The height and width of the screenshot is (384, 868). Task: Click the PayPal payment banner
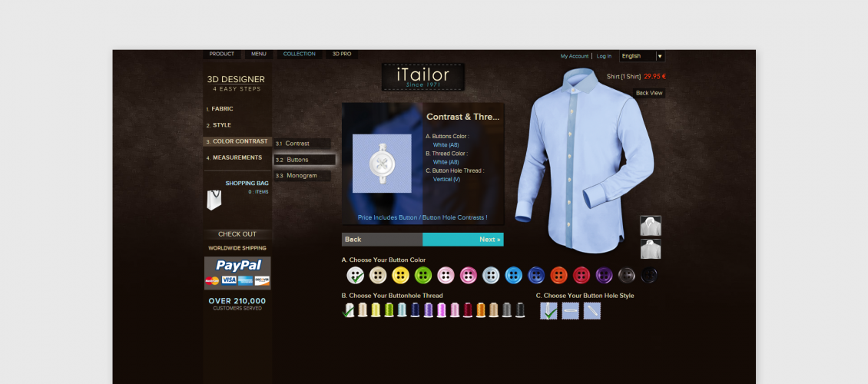[x=237, y=273]
